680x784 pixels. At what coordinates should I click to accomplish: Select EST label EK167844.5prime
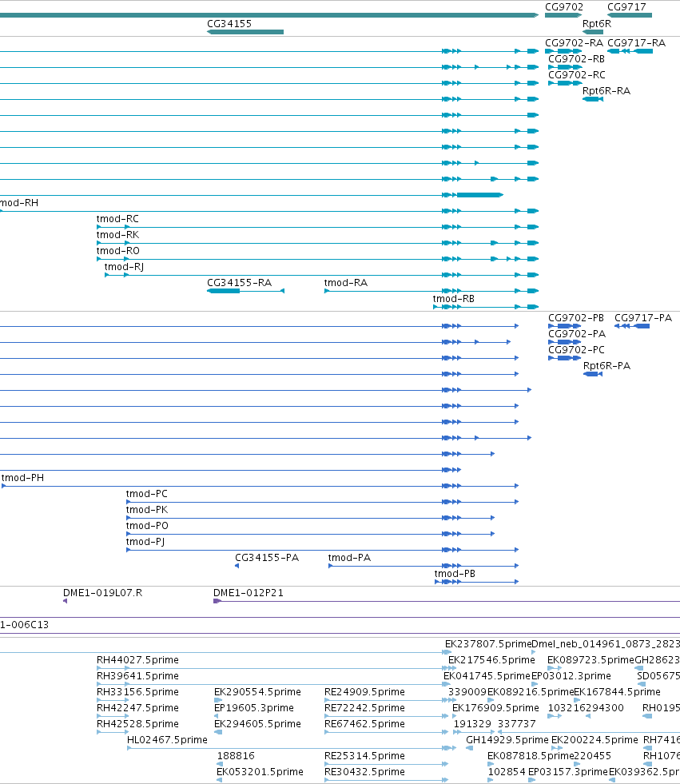617,692
